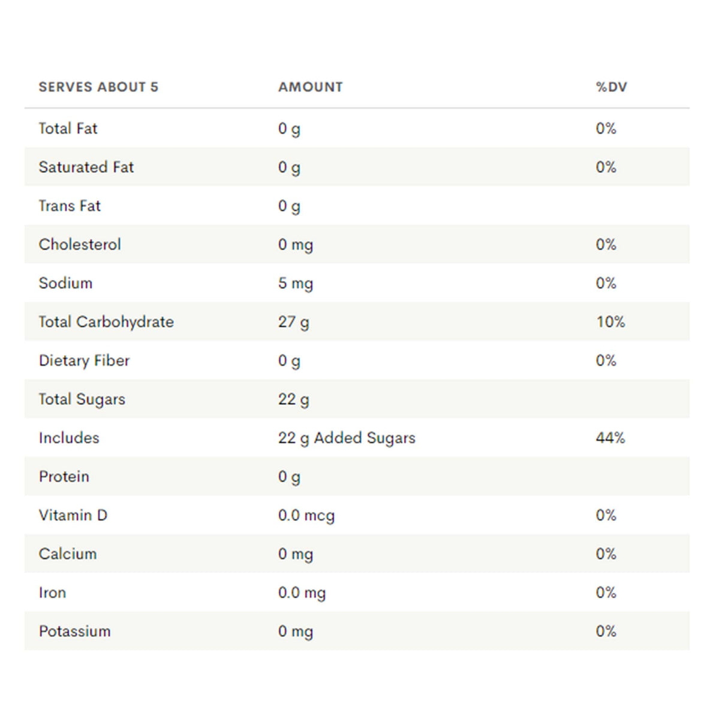The width and height of the screenshot is (728, 728).
Task: Click the AMOUNT column header
Action: click(310, 87)
